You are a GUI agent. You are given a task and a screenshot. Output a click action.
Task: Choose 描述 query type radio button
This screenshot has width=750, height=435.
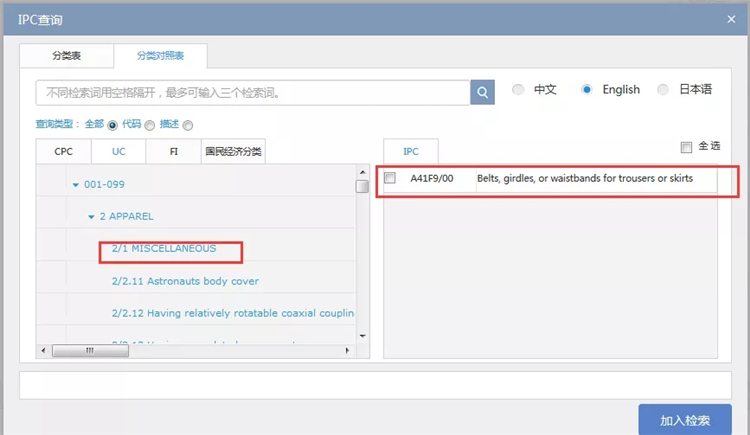coord(187,125)
